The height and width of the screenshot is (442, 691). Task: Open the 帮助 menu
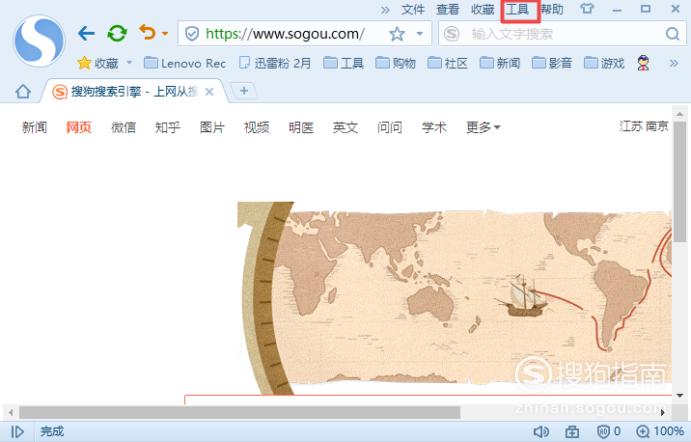[x=552, y=9]
